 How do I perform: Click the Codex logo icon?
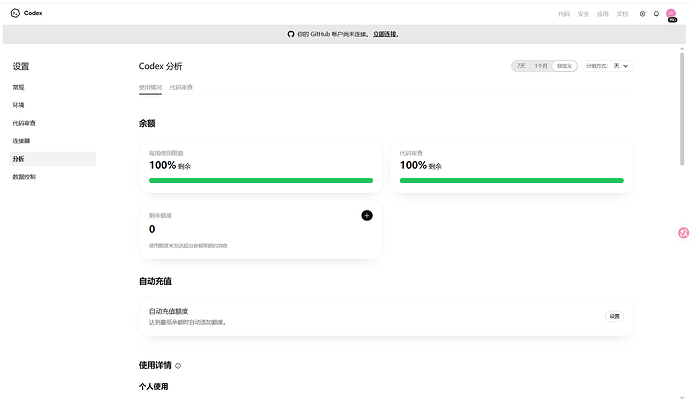coord(15,13)
